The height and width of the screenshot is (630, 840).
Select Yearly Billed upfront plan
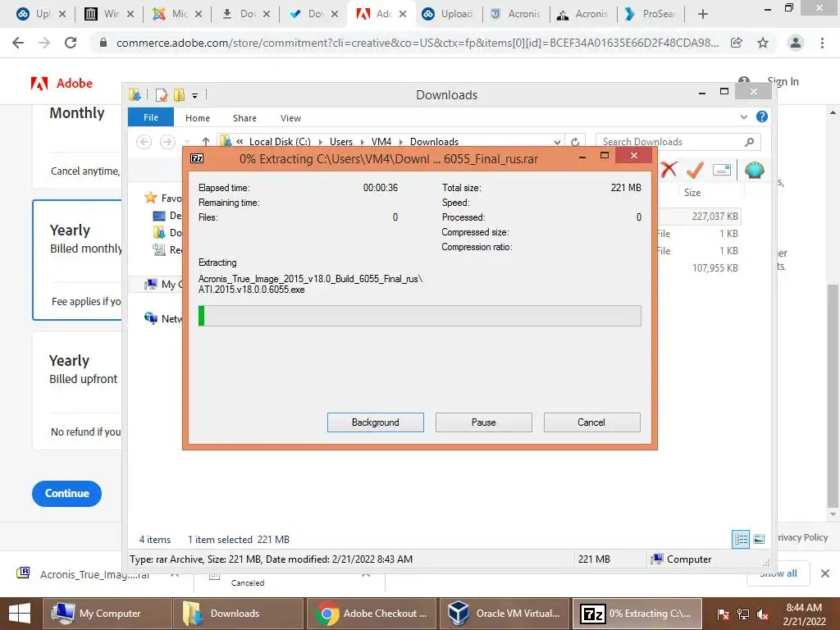(78, 390)
